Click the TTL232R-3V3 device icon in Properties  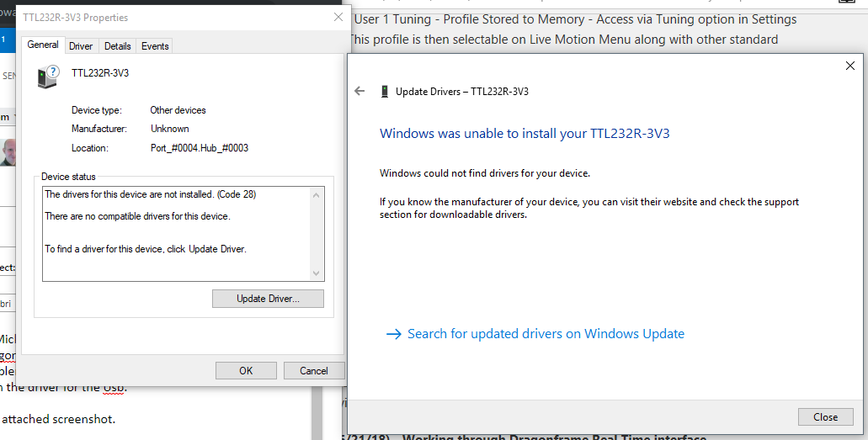(49, 77)
